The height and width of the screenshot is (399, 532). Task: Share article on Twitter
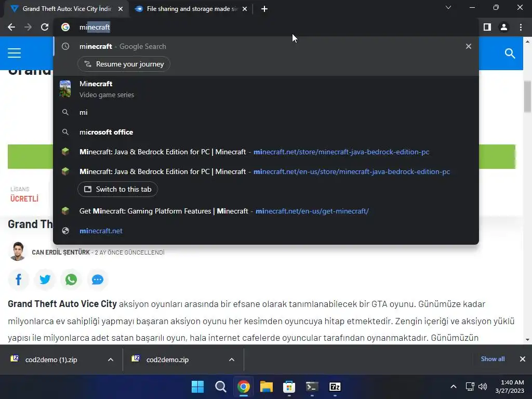click(x=45, y=280)
